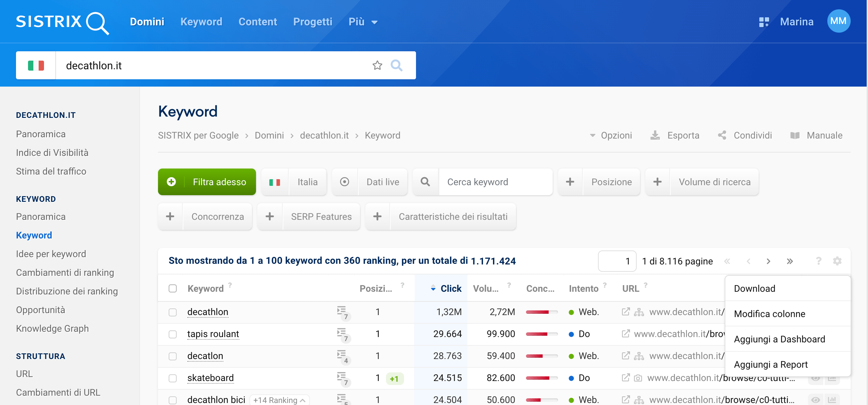Click the Esporta download icon
Viewport: 868px width, 405px height.
(x=655, y=135)
